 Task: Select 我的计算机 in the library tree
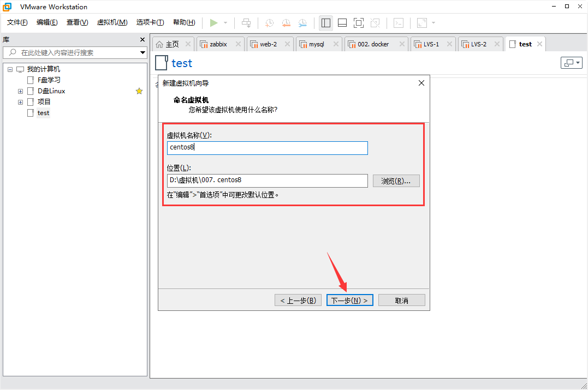tap(44, 69)
